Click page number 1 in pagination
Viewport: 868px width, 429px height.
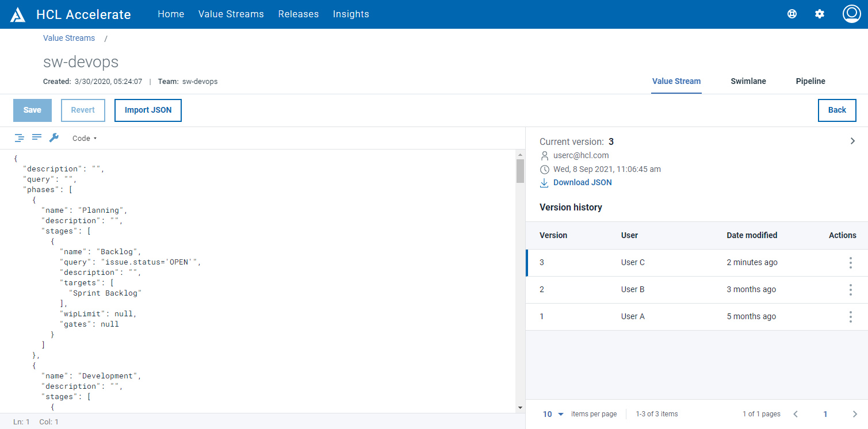coord(825,414)
